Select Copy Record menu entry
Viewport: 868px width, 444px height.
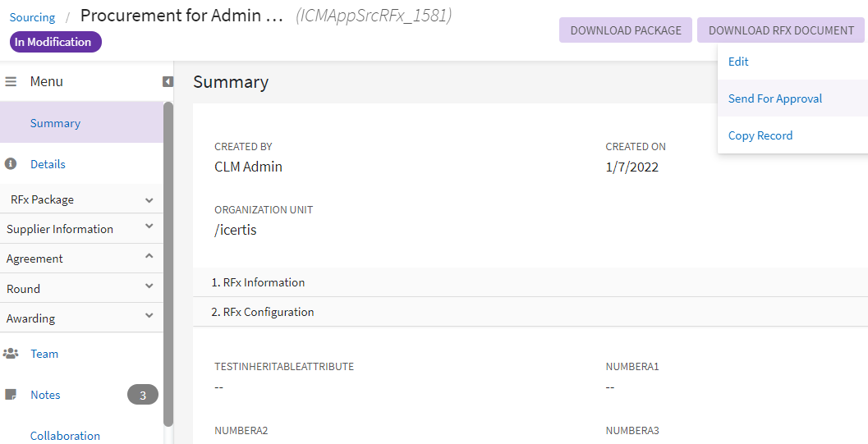pos(760,135)
